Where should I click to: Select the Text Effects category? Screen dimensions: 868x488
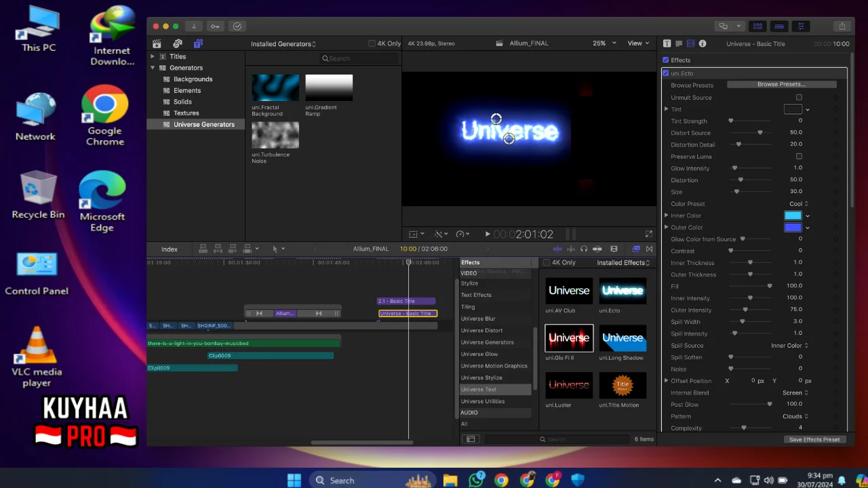476,295
